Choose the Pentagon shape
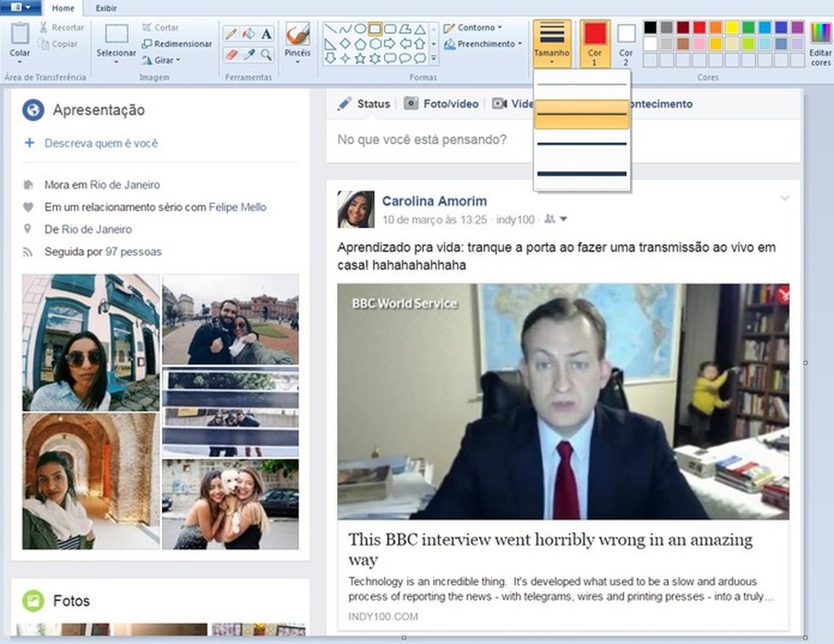834x644 pixels. coord(360,43)
